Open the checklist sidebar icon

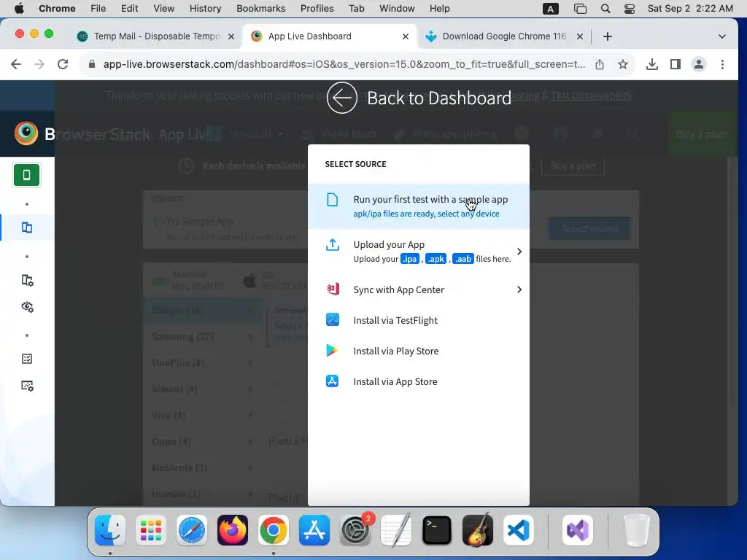pyautogui.click(x=27, y=359)
